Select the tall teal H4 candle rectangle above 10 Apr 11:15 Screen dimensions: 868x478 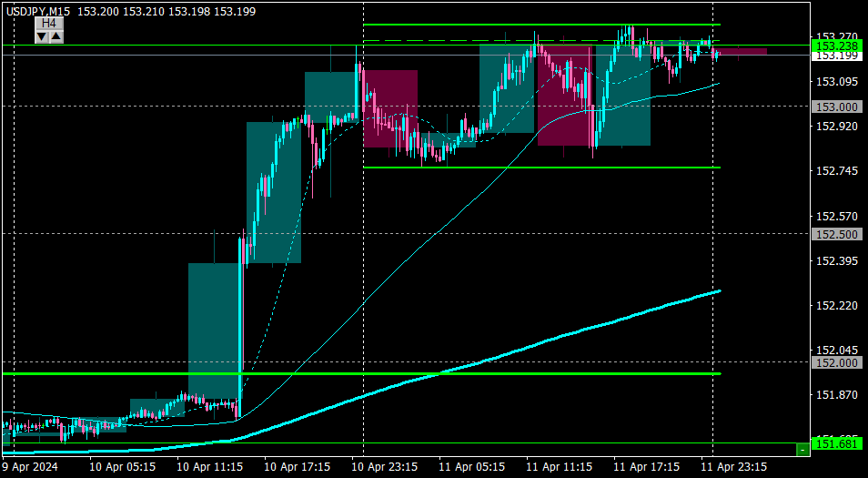214,331
